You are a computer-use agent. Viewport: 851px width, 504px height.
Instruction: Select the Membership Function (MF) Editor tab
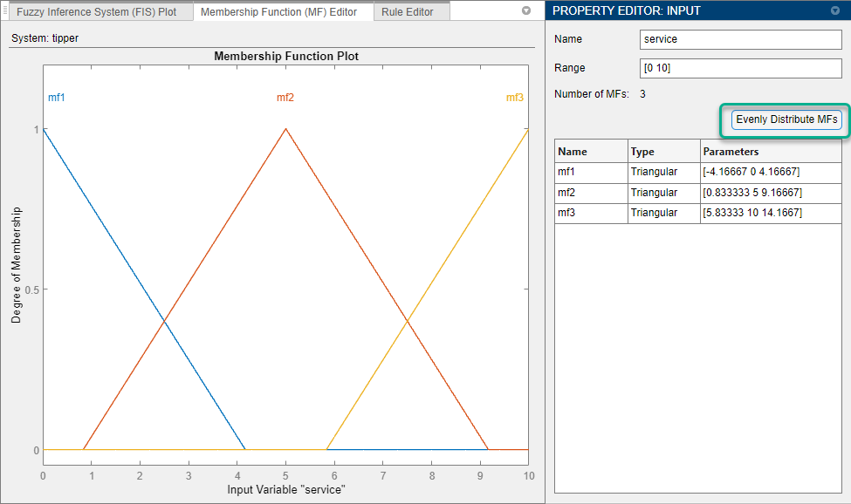pyautogui.click(x=283, y=11)
